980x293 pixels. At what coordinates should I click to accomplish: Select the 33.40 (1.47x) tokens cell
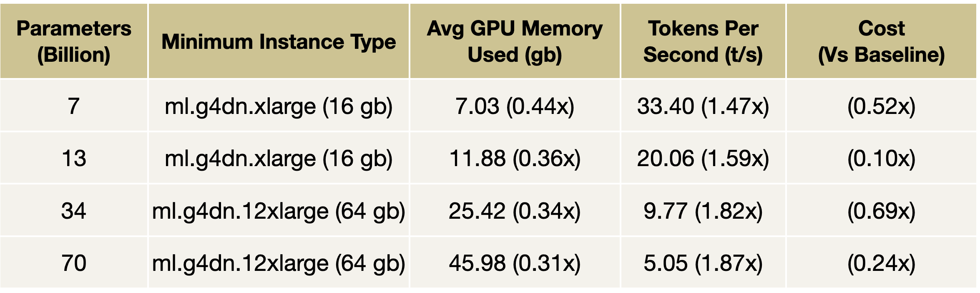703,106
